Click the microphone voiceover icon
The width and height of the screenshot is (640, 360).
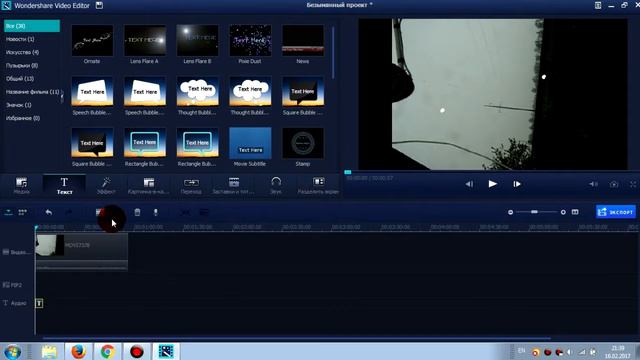(156, 212)
